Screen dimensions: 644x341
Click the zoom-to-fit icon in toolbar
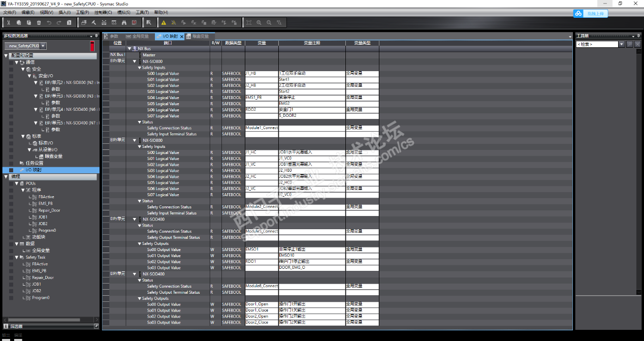[x=249, y=22]
